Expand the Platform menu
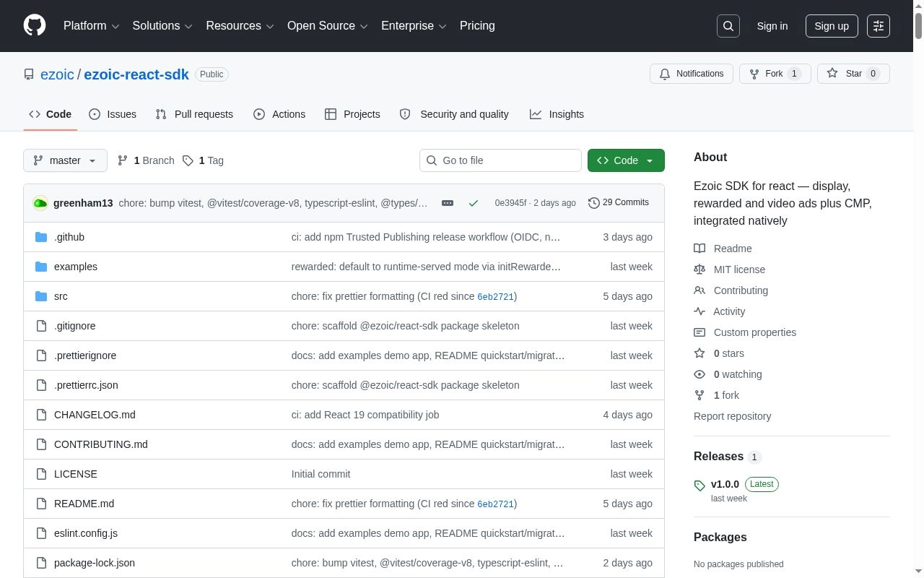This screenshot has height=578, width=924. [91, 26]
